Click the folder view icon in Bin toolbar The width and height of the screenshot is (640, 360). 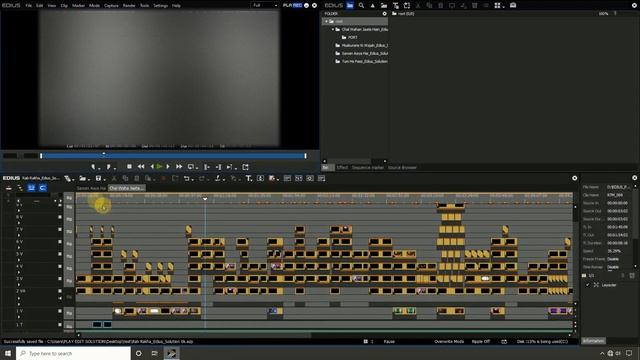click(350, 5)
